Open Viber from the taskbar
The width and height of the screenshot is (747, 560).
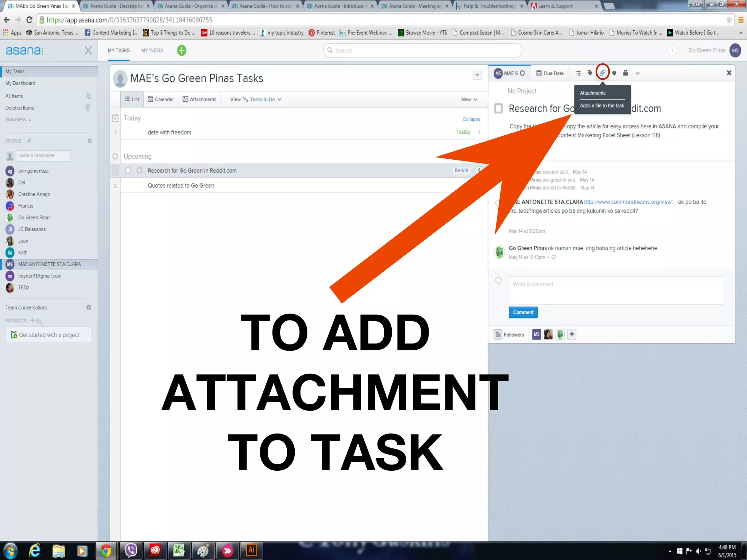click(131, 550)
